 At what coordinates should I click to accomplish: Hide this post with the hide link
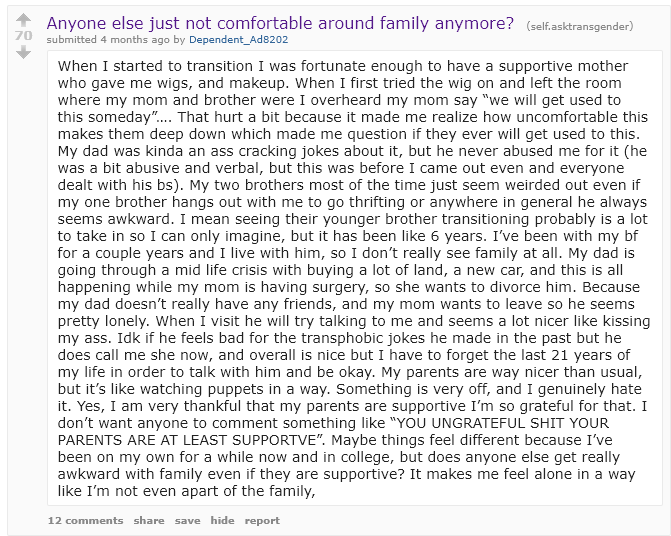click(x=222, y=520)
